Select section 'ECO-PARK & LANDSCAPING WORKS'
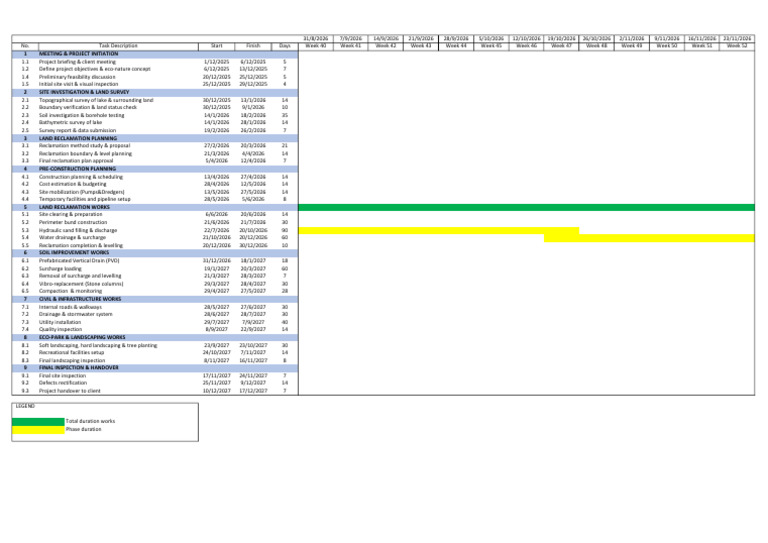Image resolution: width=768 pixels, height=543 pixels. point(82,337)
